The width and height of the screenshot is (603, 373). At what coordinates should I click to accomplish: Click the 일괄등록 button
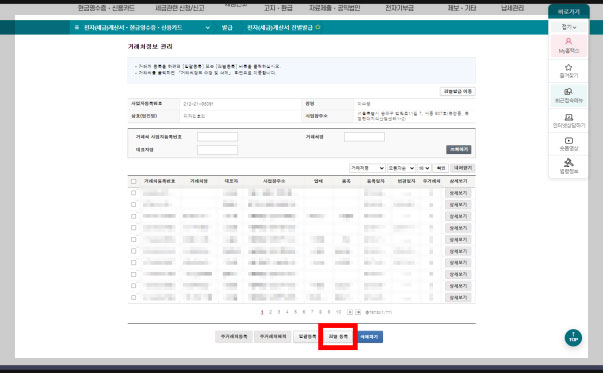click(307, 336)
